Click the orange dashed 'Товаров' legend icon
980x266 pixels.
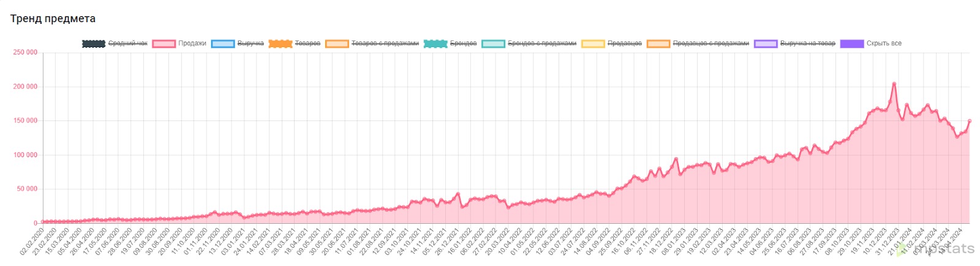coord(281,43)
